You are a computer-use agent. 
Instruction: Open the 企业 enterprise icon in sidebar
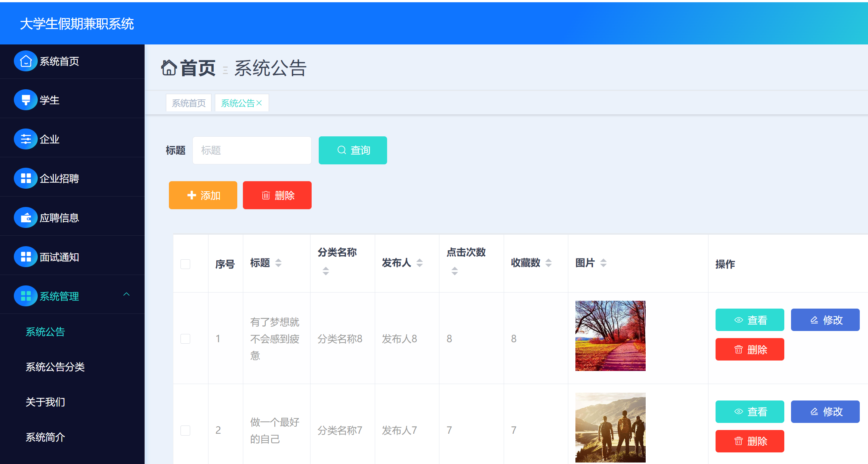click(25, 139)
